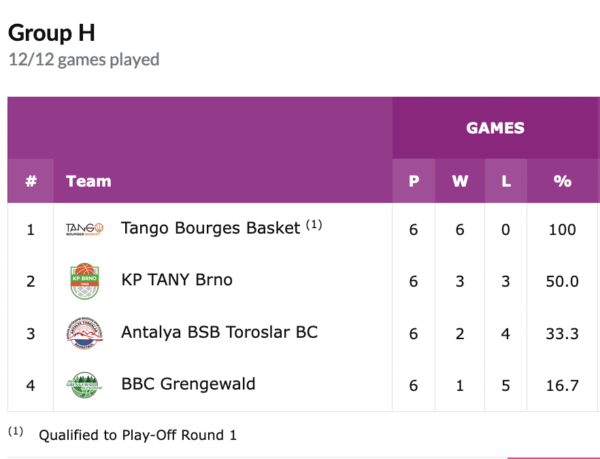The height and width of the screenshot is (459, 600).
Task: Click the KP Brno team logo
Action: (x=84, y=281)
